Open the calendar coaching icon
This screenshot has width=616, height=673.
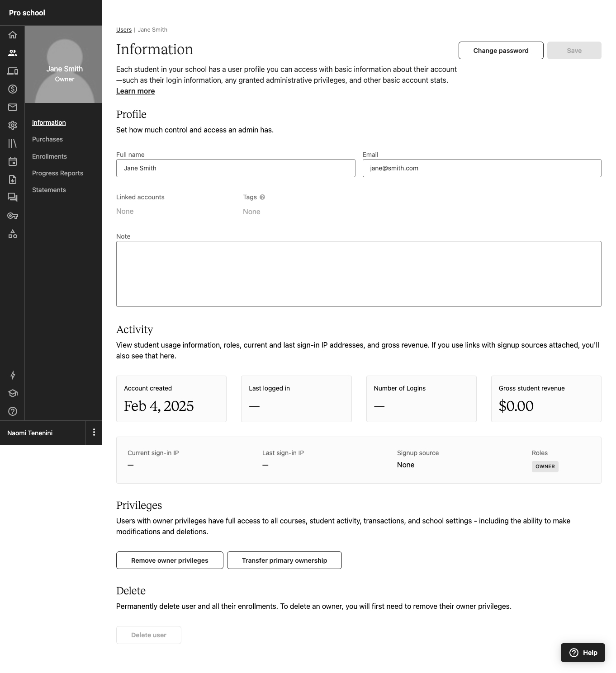click(13, 161)
